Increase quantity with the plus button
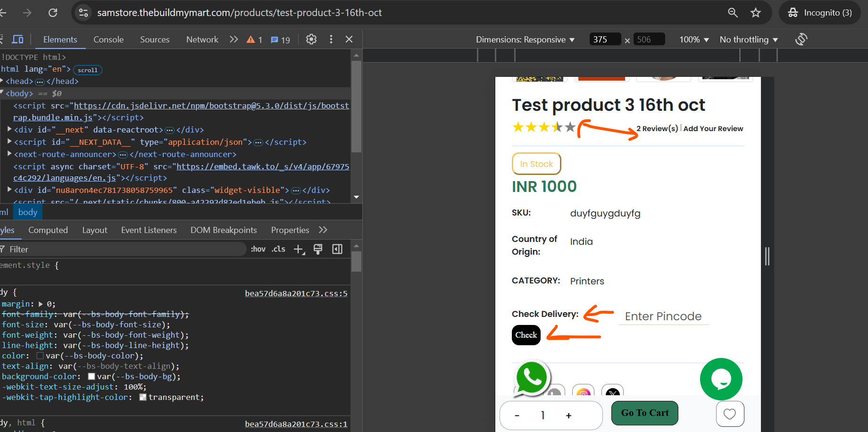Viewport: 868px width, 432px height. [x=568, y=415]
